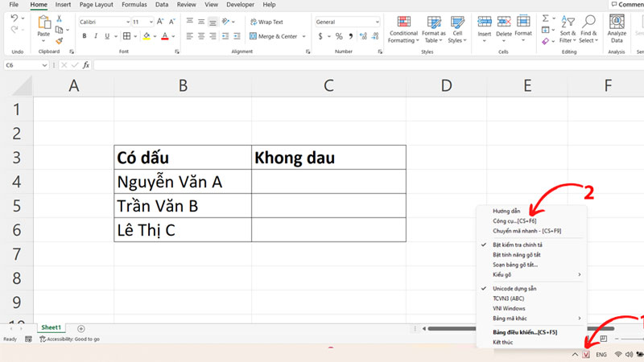Click Increase Font Size icon
644x362 pixels.
[x=160, y=22]
